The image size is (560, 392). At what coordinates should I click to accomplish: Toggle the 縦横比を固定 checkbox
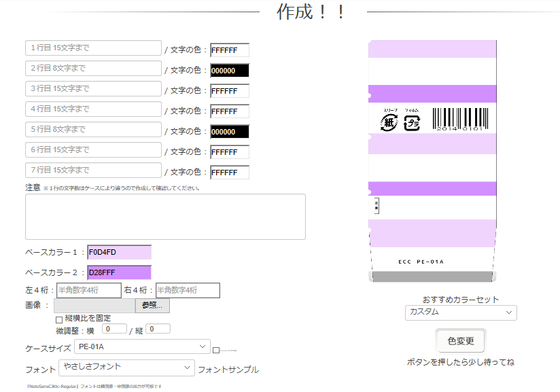point(59,319)
